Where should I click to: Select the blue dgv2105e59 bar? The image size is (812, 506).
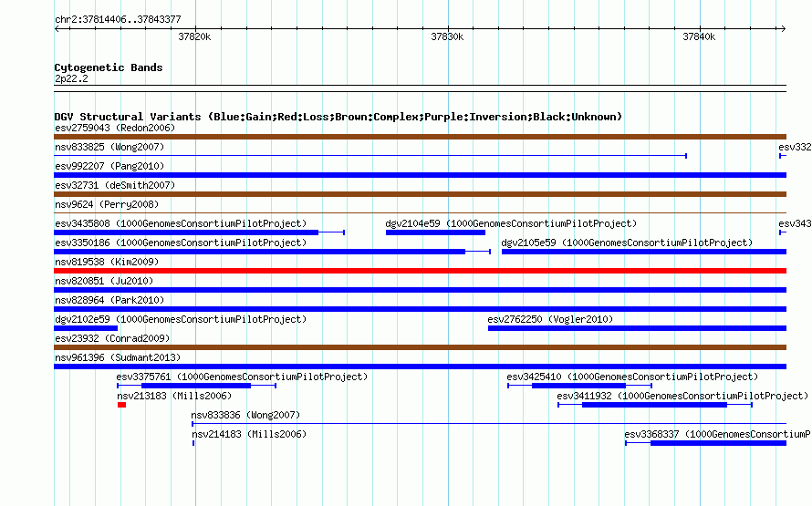tap(644, 252)
